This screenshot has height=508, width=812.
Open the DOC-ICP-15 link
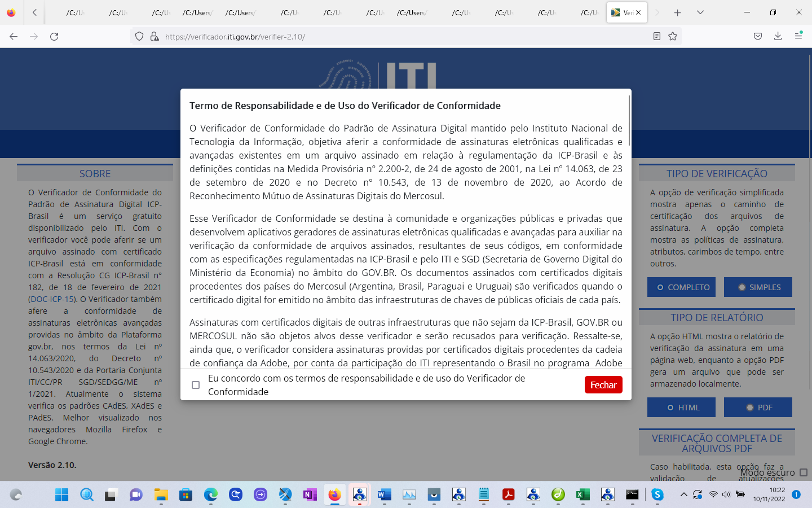point(51,299)
